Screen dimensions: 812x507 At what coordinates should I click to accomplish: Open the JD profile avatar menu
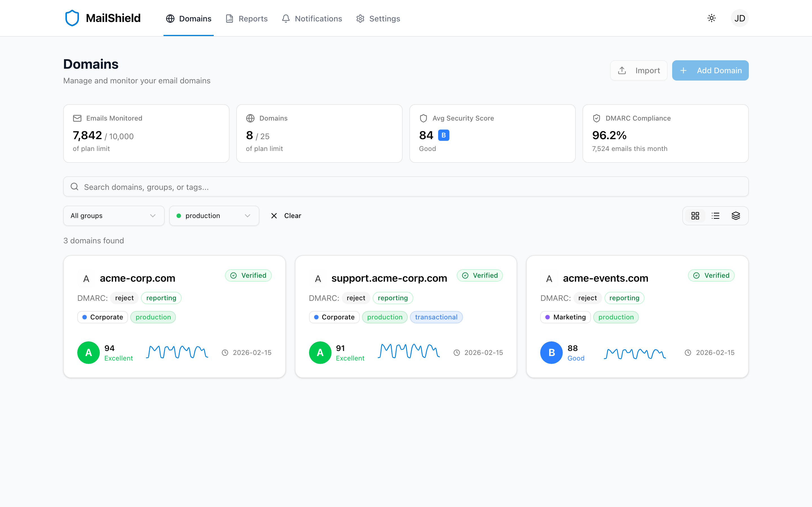pyautogui.click(x=740, y=18)
